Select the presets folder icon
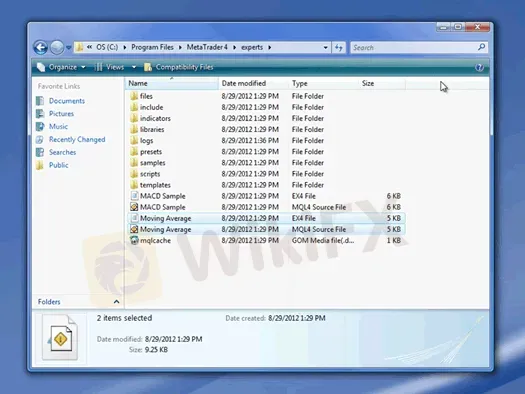 point(134,152)
